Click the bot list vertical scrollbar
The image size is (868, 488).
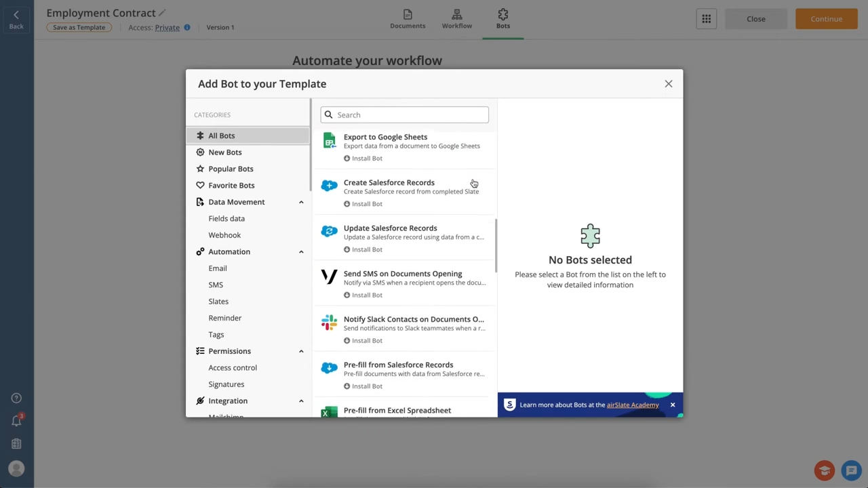496,245
